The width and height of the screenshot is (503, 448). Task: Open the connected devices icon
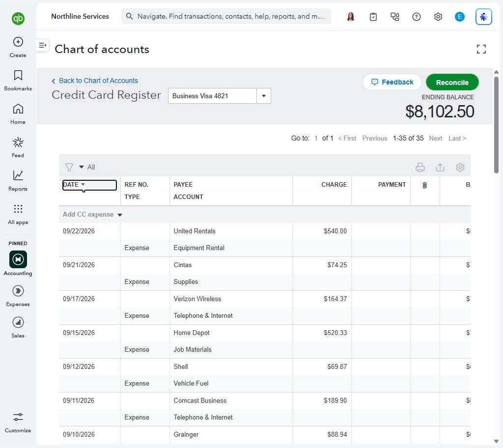click(x=395, y=17)
